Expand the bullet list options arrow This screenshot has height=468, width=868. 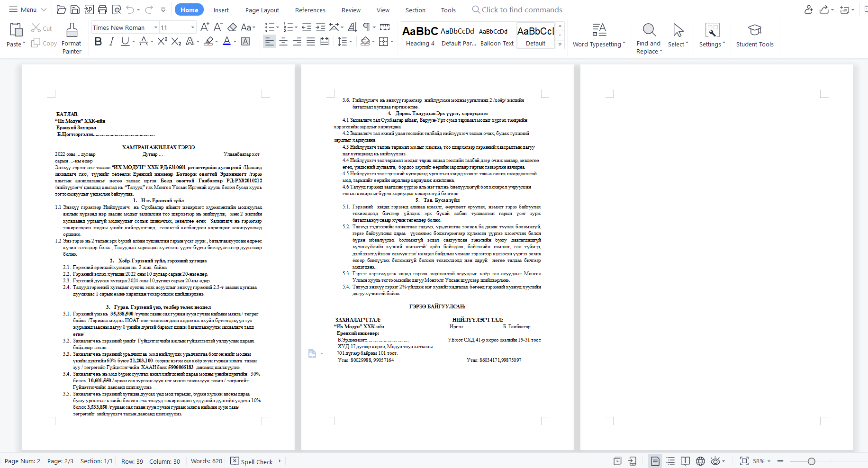click(277, 27)
